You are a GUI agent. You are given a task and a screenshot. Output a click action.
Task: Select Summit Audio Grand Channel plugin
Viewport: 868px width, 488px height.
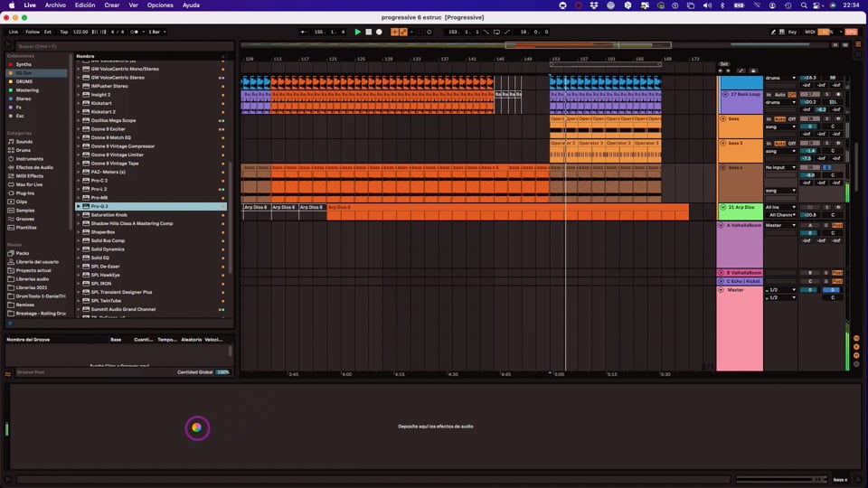click(123, 309)
